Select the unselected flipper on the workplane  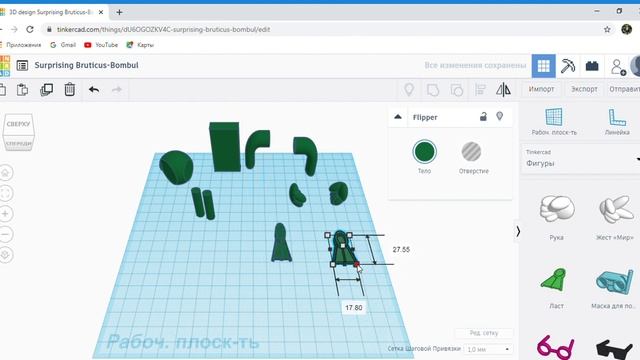(x=281, y=242)
